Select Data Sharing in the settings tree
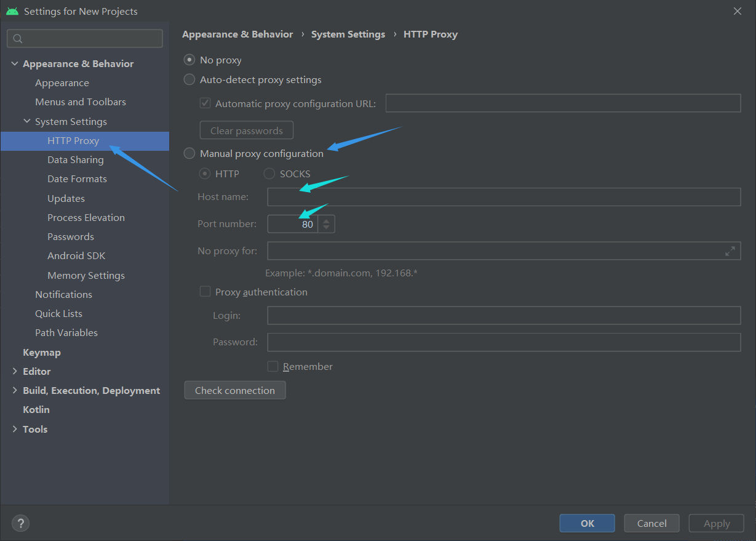The width and height of the screenshot is (756, 541). (x=74, y=159)
